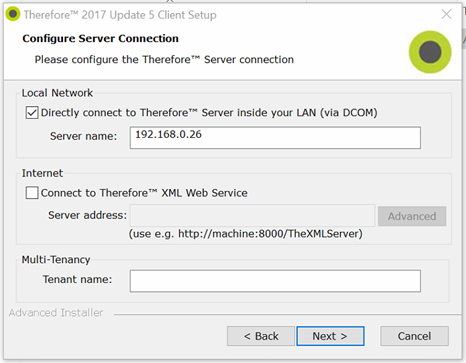Click the example URL hint text

[x=246, y=234]
